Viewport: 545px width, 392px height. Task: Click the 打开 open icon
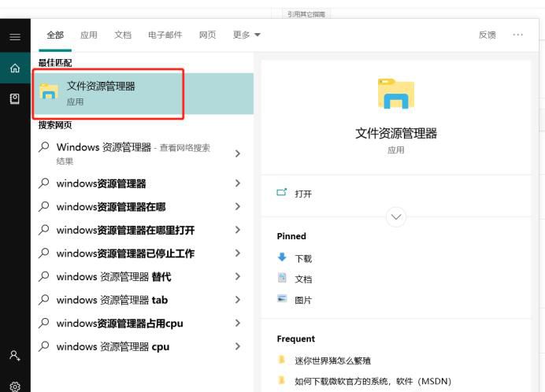pyautogui.click(x=281, y=192)
